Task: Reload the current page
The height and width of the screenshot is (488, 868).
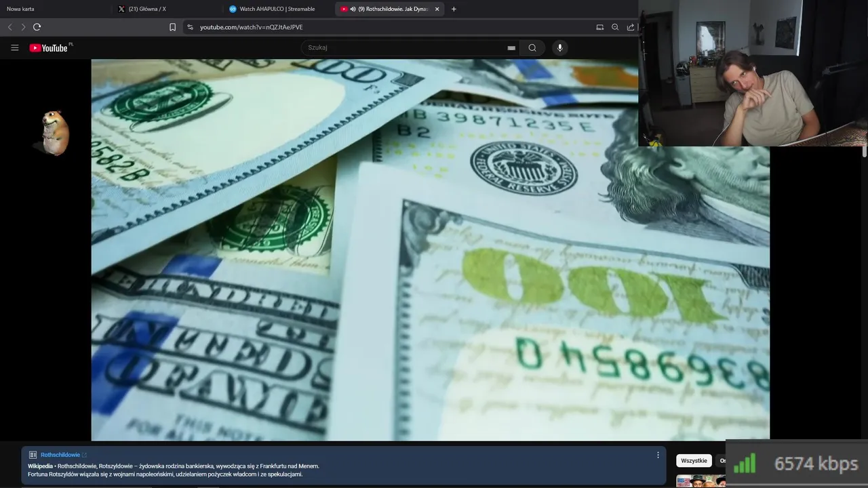Action: [37, 27]
